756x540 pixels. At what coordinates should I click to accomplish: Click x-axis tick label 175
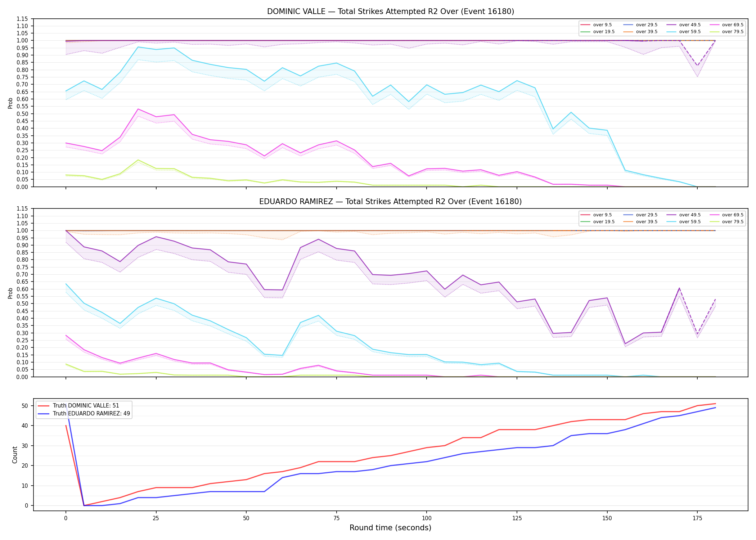coord(697,518)
